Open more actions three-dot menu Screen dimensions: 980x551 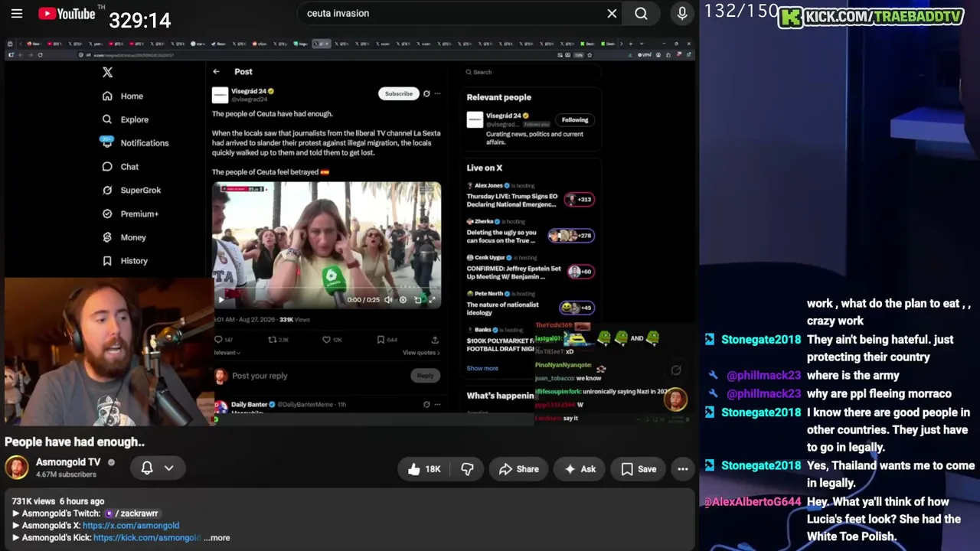[x=682, y=469]
